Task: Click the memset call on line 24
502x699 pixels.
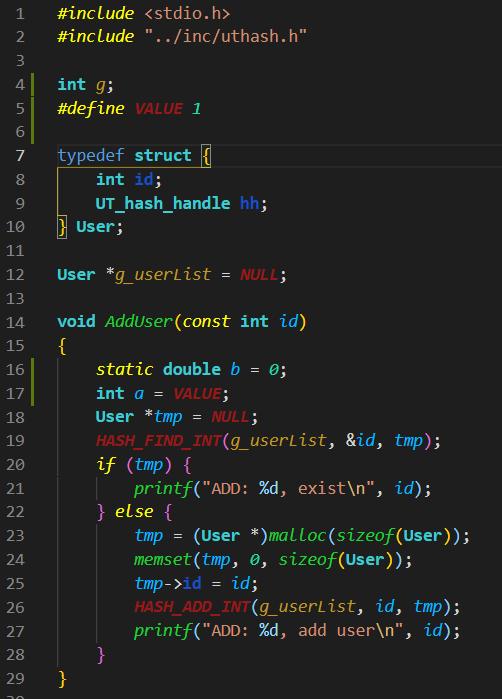Action: pos(163,559)
